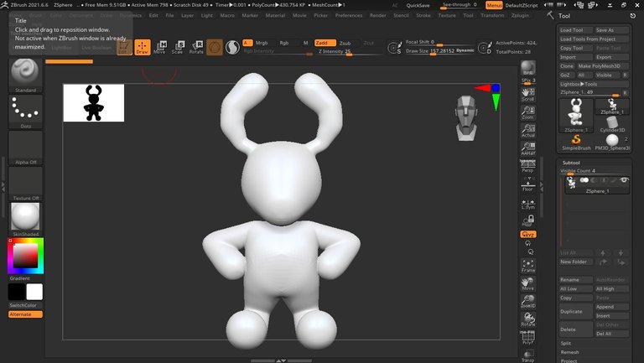This screenshot has width=644, height=363.
Task: Click the BPR render icon
Action: [527, 68]
